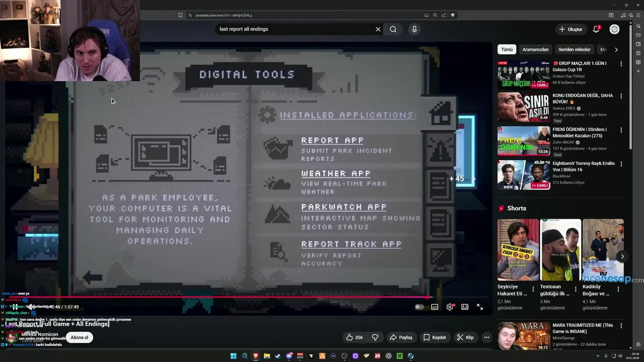This screenshot has width=644, height=362.
Task: Dislike the video with thumbs down
Action: [x=375, y=337]
